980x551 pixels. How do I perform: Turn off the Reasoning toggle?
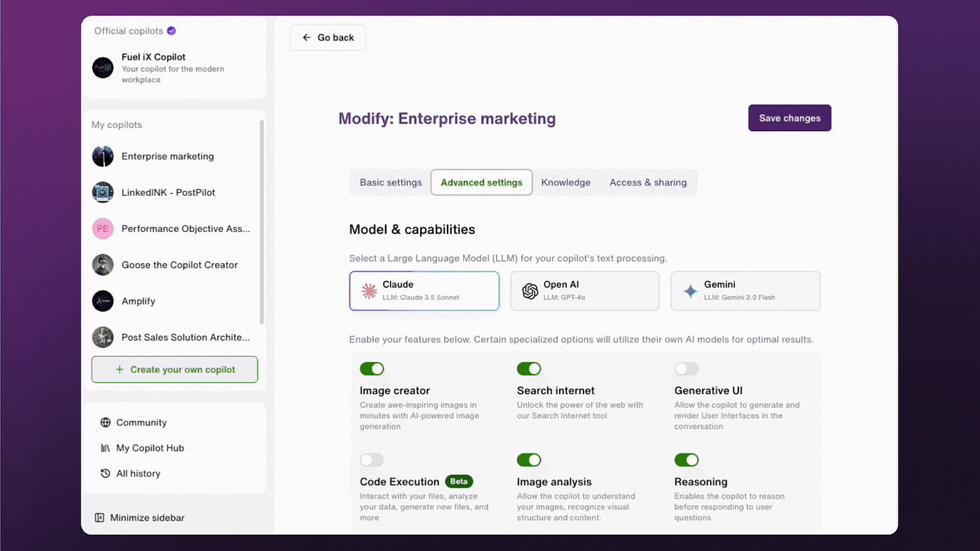click(x=687, y=460)
